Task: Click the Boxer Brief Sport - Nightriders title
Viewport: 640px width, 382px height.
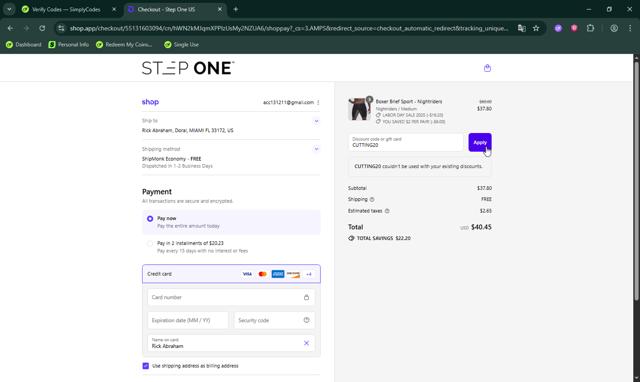Action: click(x=409, y=102)
